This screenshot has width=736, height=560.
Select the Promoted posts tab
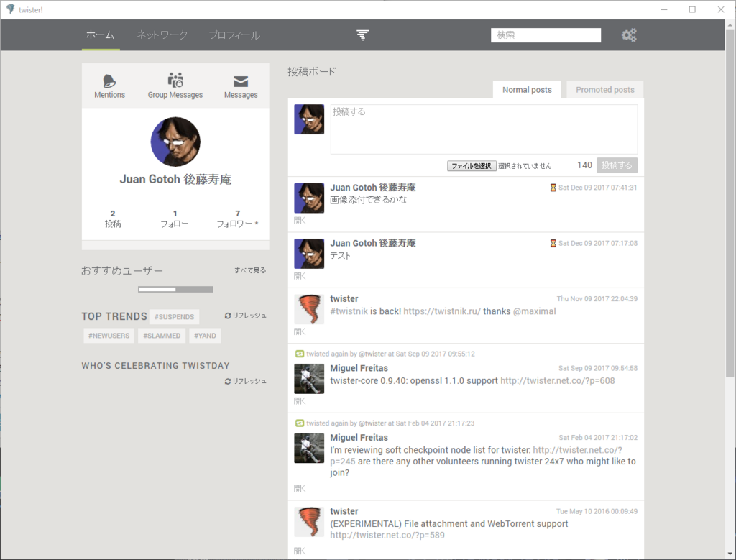click(604, 90)
